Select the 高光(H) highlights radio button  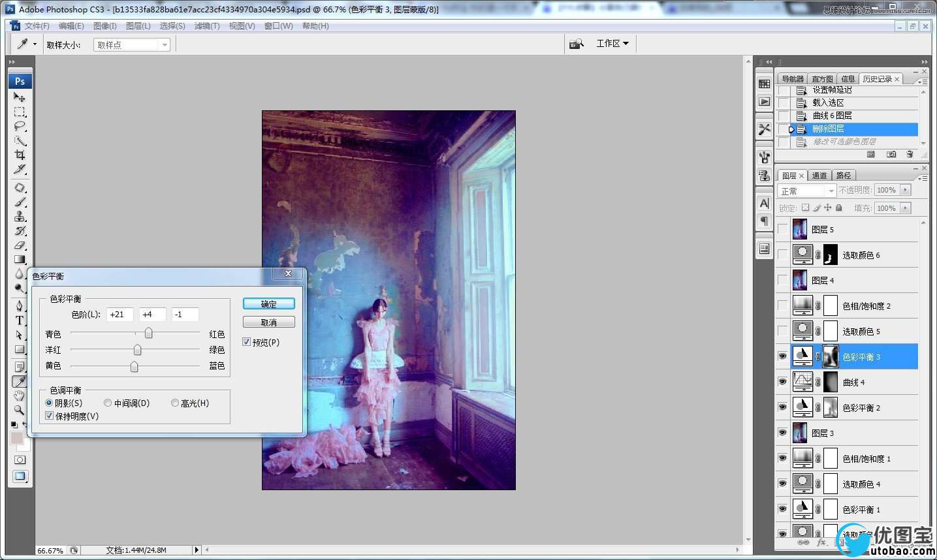[175, 403]
